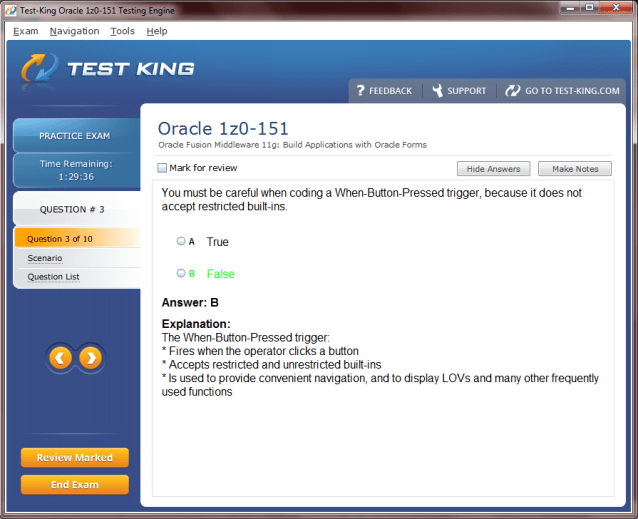
Task: Click the Go To Test-King.com arrows icon
Action: click(x=513, y=90)
